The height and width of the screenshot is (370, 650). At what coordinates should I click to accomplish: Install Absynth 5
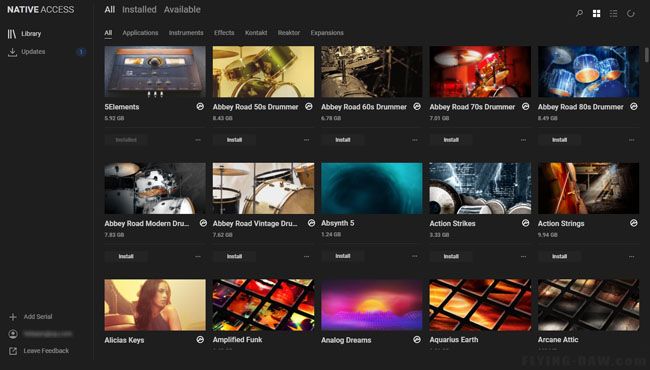[343, 256]
